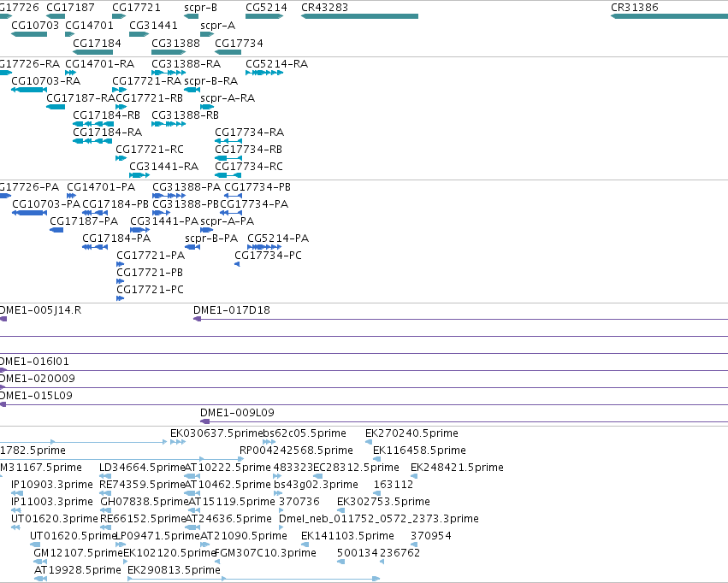Click transcript label CG17734-RB
Viewport: 728px width, 583px height.
(248, 150)
